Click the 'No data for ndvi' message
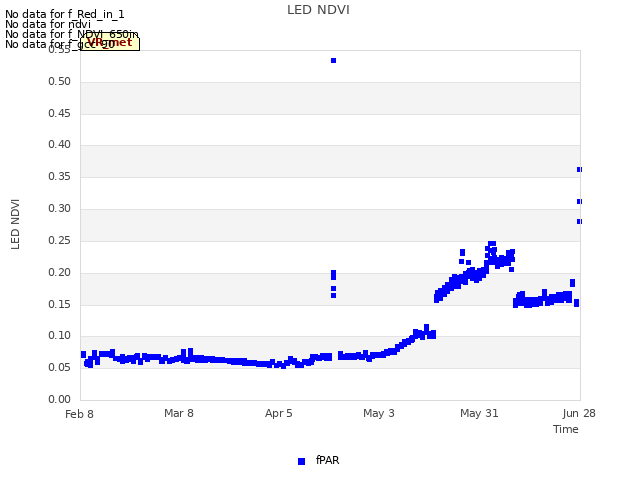The width and height of the screenshot is (640, 480). pyautogui.click(x=48, y=24)
